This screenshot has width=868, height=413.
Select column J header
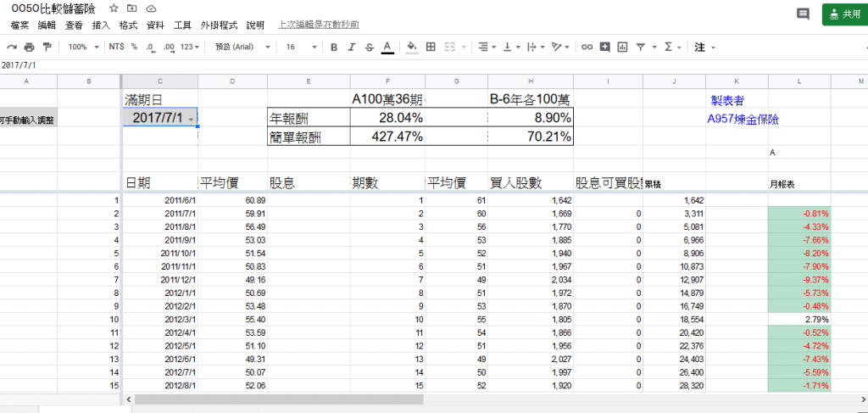coord(674,81)
